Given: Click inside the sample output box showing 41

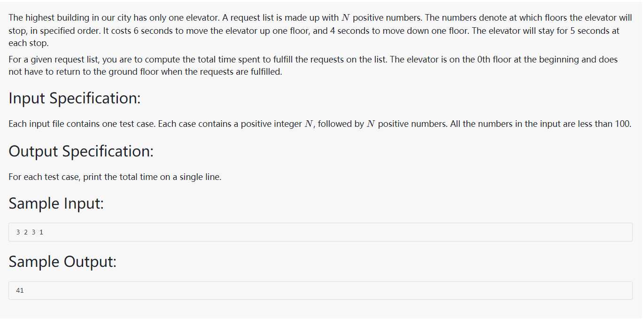Looking at the screenshot, I should point(320,290).
